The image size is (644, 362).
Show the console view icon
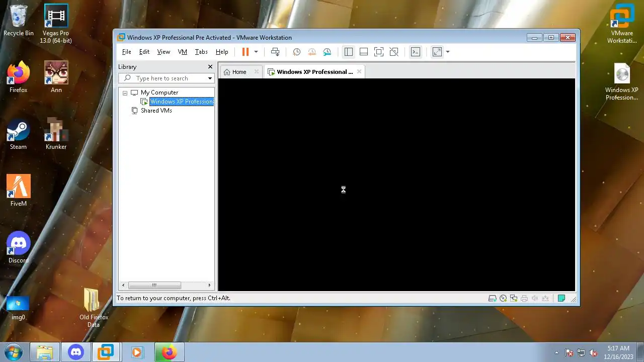click(x=415, y=52)
